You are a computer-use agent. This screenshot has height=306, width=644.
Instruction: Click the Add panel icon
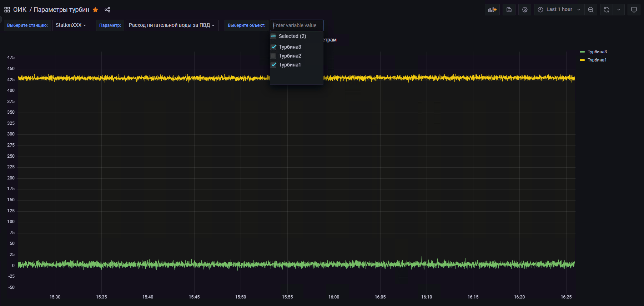point(492,10)
